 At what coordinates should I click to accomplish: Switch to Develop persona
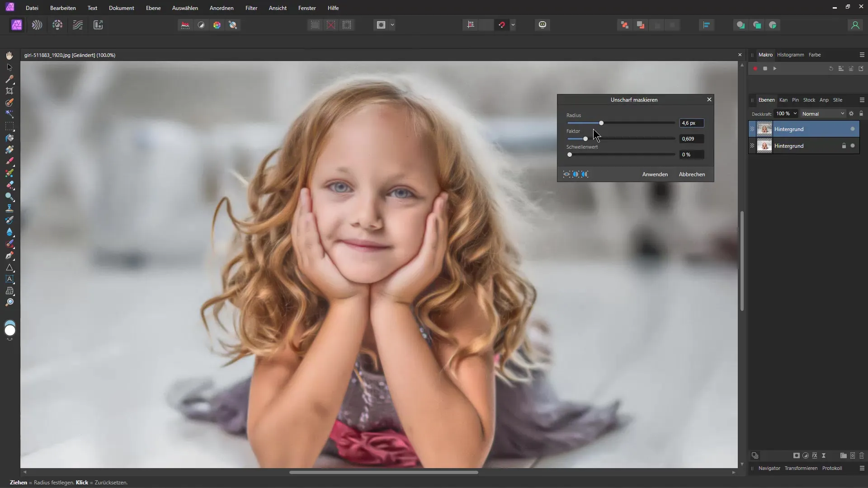57,25
